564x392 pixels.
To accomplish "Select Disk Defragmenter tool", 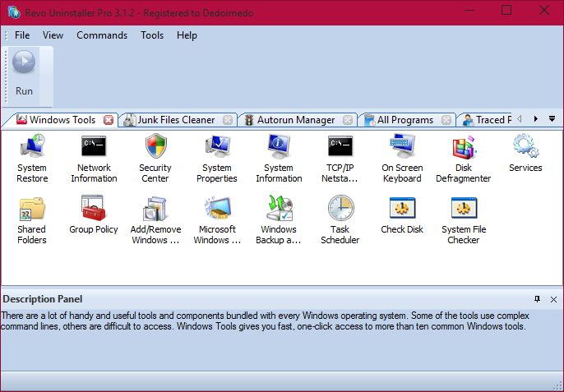I will pyautogui.click(x=464, y=159).
